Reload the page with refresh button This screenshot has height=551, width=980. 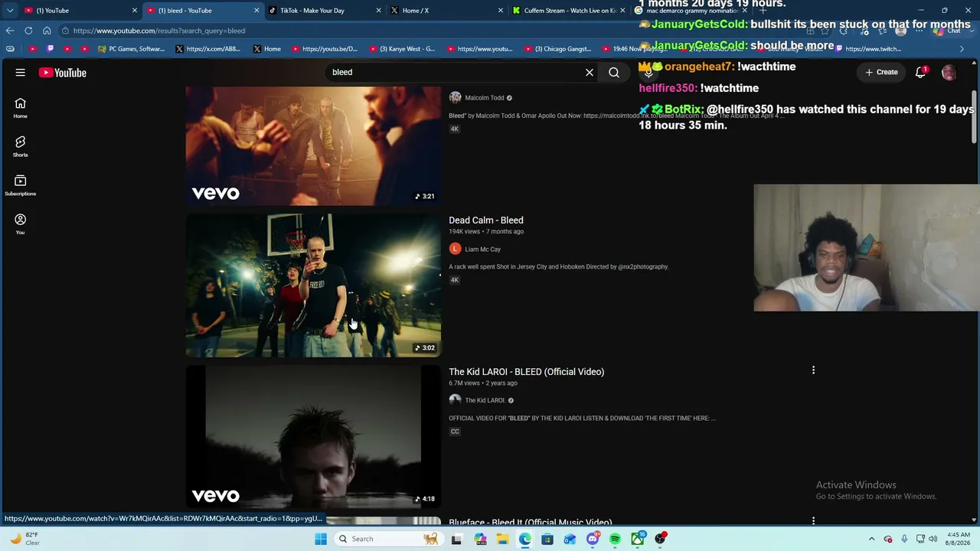tap(28, 31)
